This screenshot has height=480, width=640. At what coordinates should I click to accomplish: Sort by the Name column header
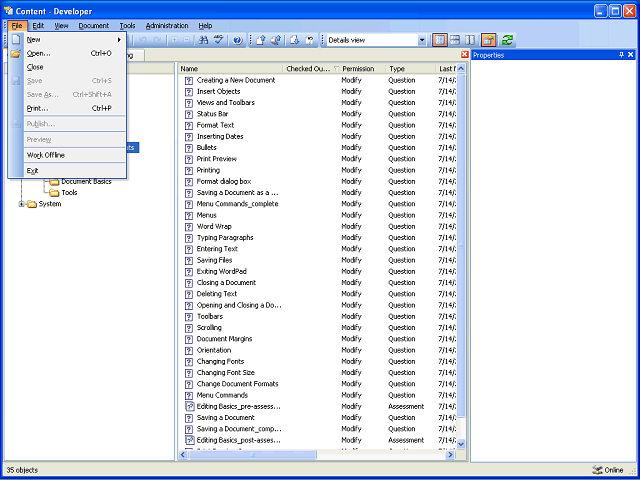(230, 69)
